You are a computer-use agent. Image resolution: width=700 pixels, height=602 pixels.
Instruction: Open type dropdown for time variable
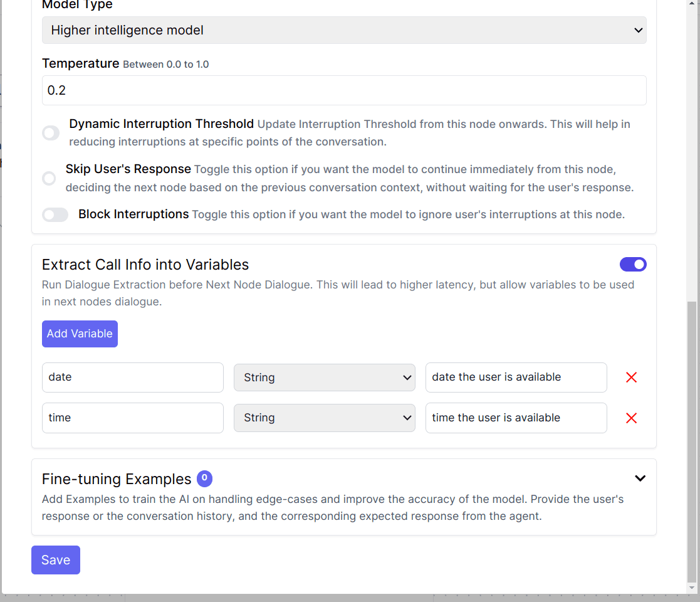point(325,418)
